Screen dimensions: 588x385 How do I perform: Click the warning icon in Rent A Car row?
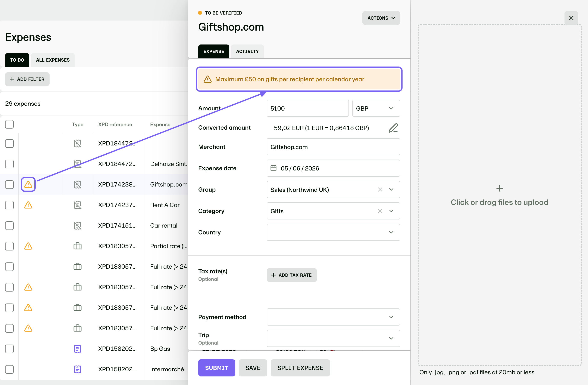coord(28,205)
